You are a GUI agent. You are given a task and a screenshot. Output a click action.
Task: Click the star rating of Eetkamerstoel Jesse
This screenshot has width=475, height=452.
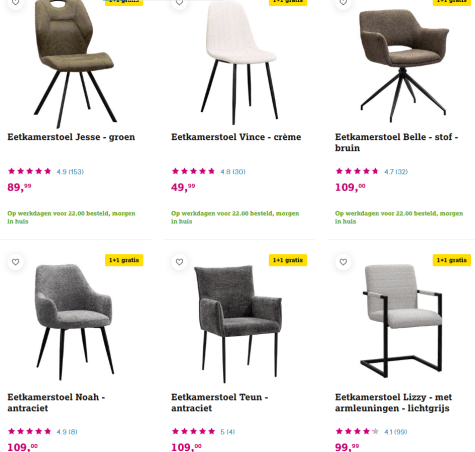click(29, 171)
